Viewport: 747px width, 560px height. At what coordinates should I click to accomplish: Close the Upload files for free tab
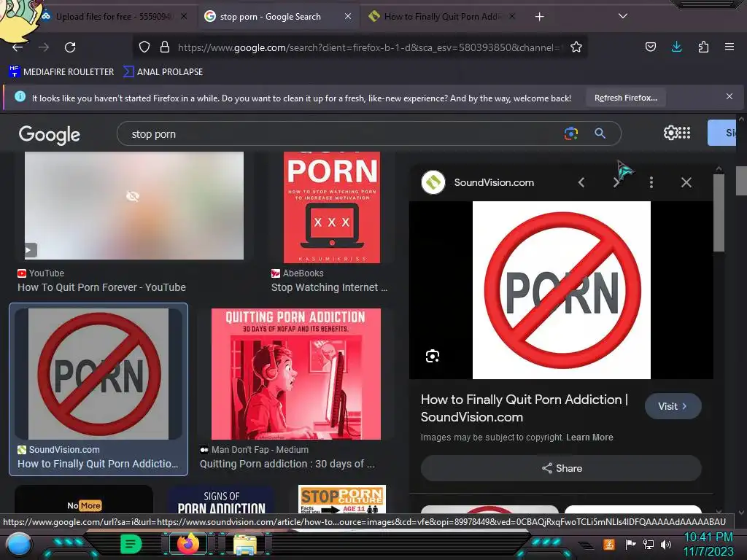click(x=184, y=17)
